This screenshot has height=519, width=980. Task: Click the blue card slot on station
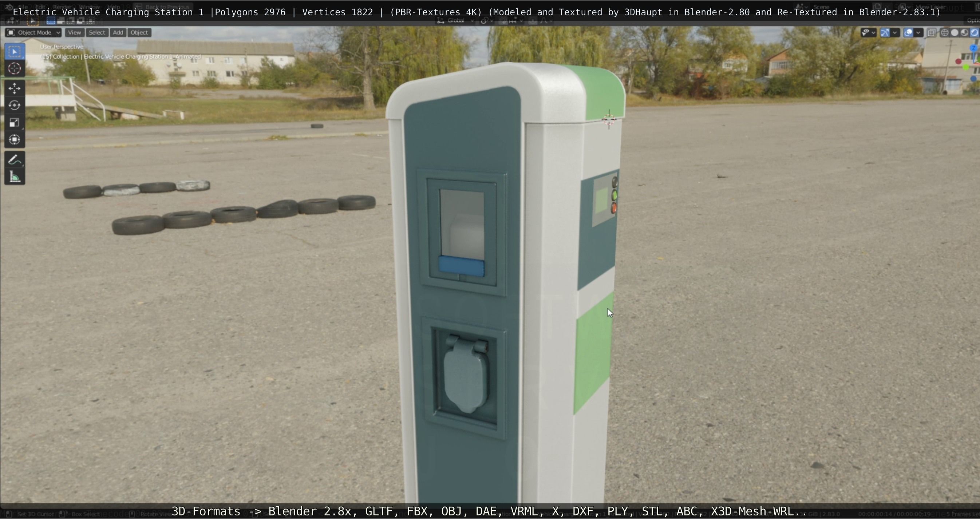pos(462,266)
